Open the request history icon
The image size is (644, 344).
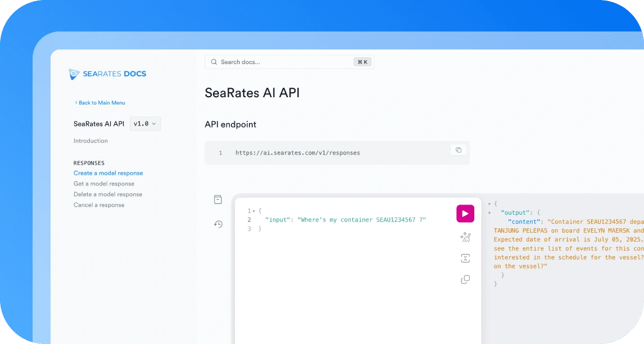pos(218,224)
